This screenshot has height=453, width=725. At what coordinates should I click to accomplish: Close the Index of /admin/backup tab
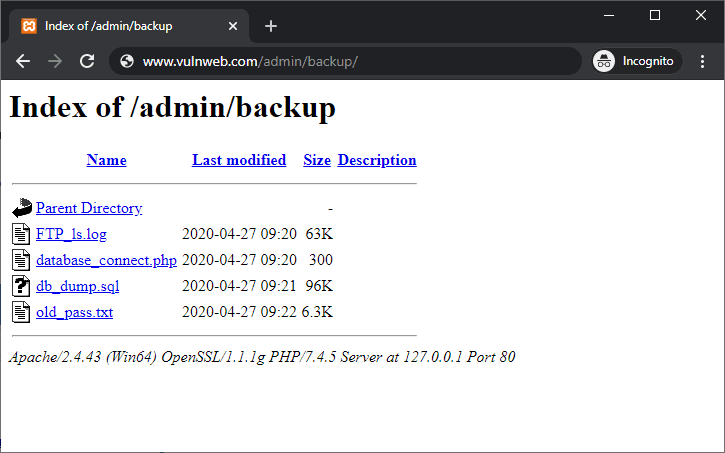[x=233, y=26]
